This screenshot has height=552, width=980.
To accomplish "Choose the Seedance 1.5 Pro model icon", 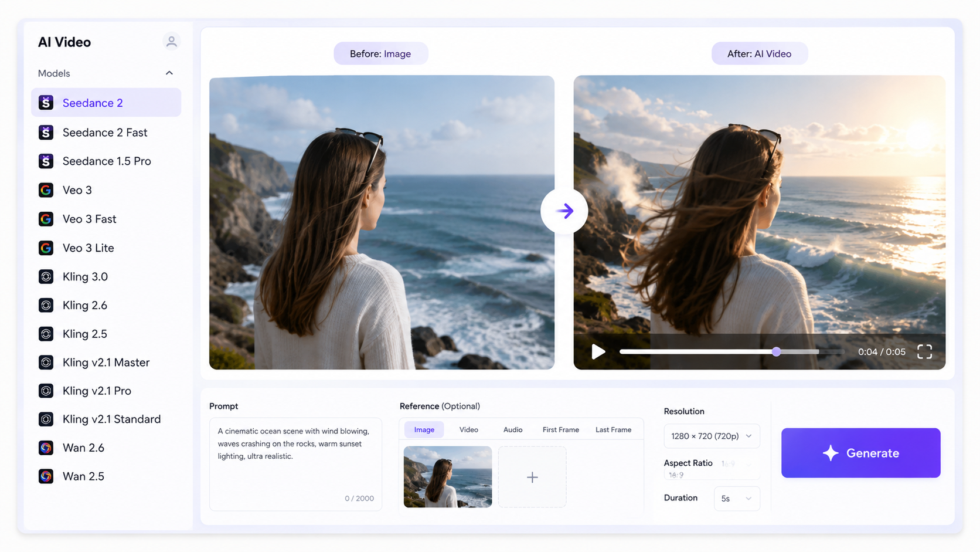I will [46, 161].
